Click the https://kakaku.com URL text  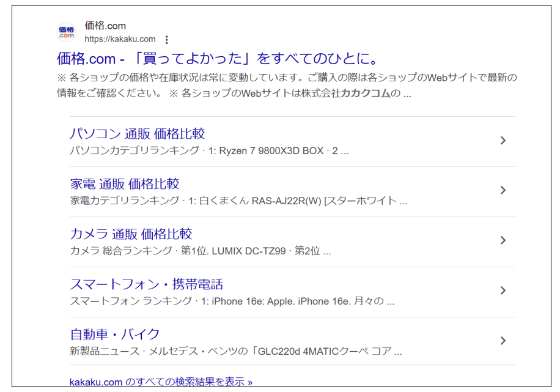pos(120,39)
